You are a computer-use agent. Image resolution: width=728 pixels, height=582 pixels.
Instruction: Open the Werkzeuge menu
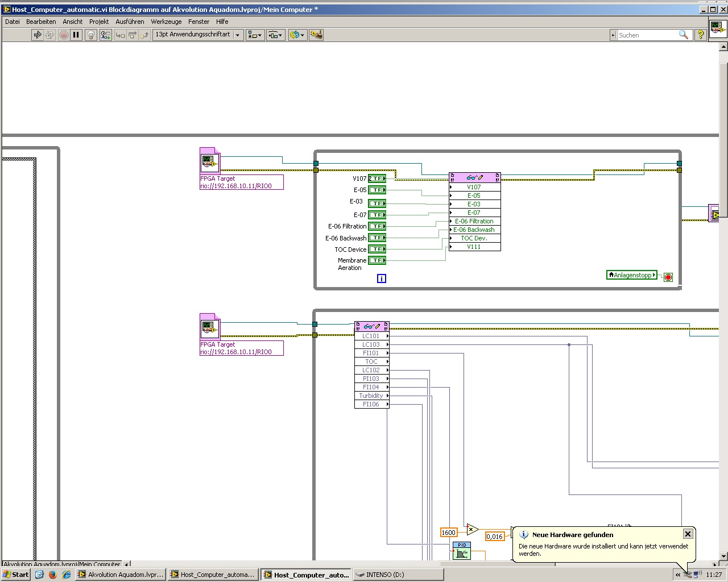[x=166, y=22]
